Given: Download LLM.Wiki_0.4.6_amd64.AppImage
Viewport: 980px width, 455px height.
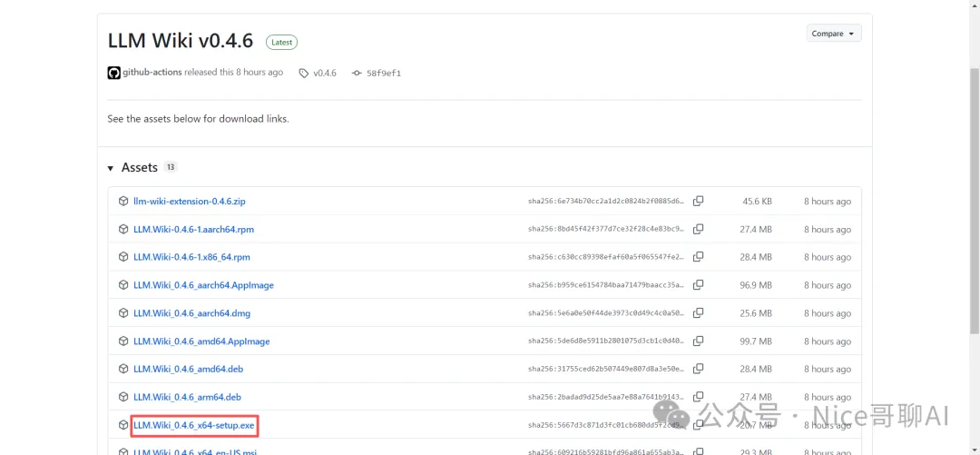Looking at the screenshot, I should point(201,341).
